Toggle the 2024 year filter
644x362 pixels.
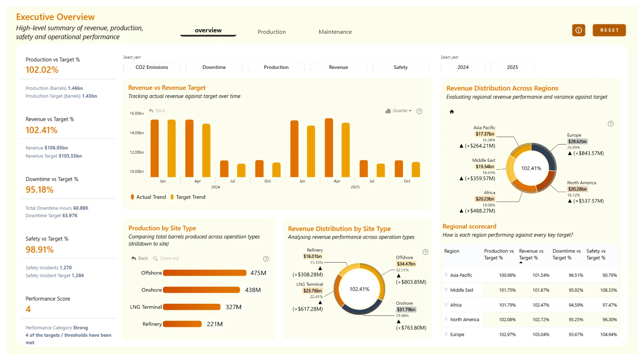(463, 67)
